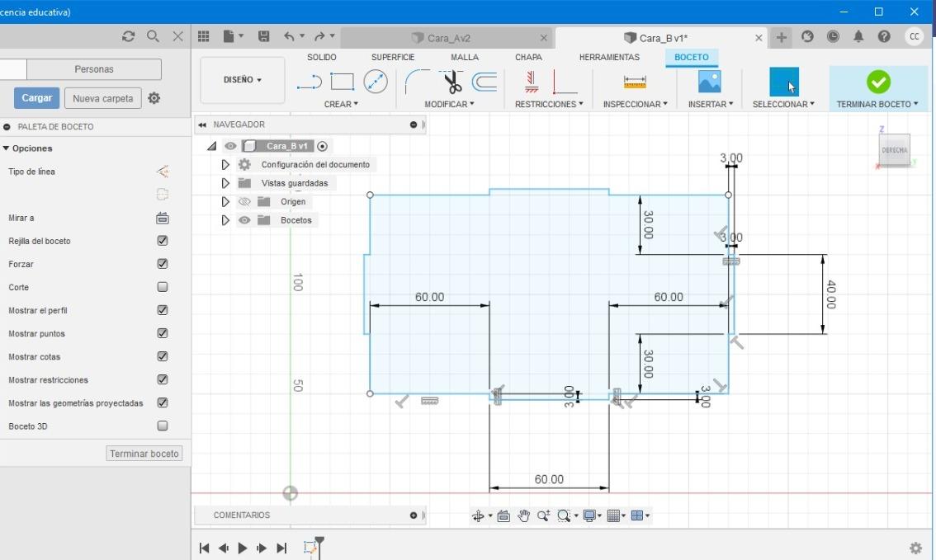Switch to the CHAPA tab
The width and height of the screenshot is (936, 560).
528,57
